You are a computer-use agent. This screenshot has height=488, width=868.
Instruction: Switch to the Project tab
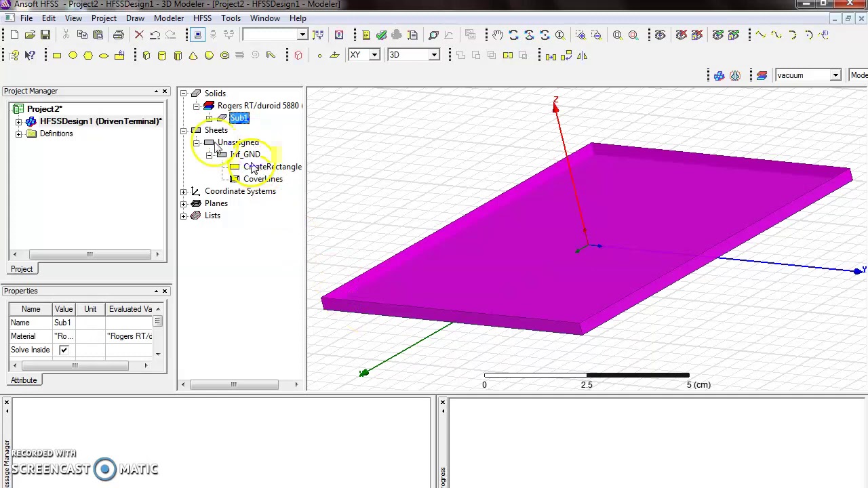pos(22,269)
